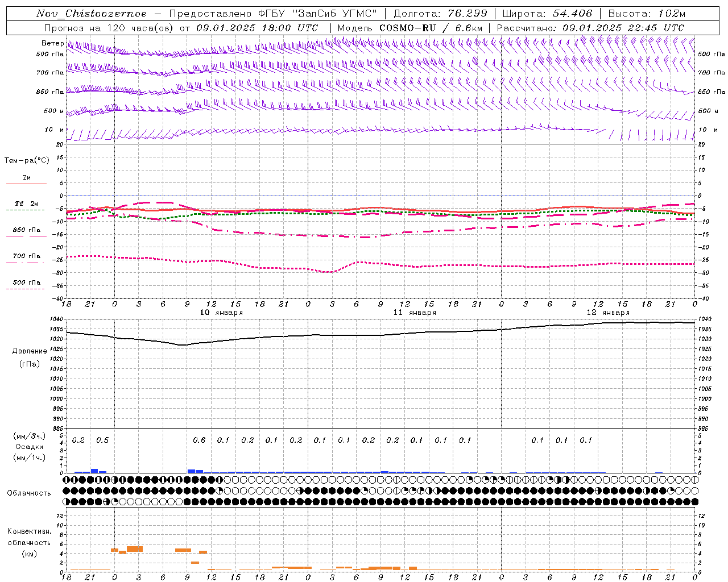Click the '(мм/1ч.)' precipitation unit label

tap(30, 458)
